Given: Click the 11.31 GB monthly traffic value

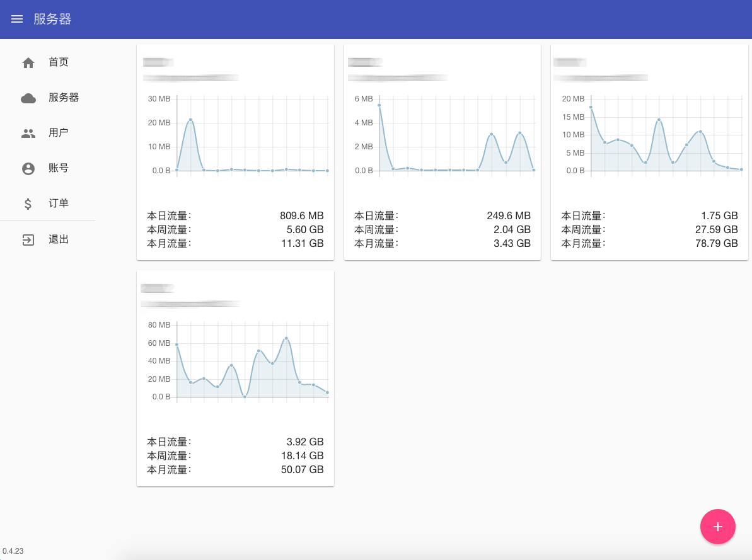Looking at the screenshot, I should click(302, 244).
